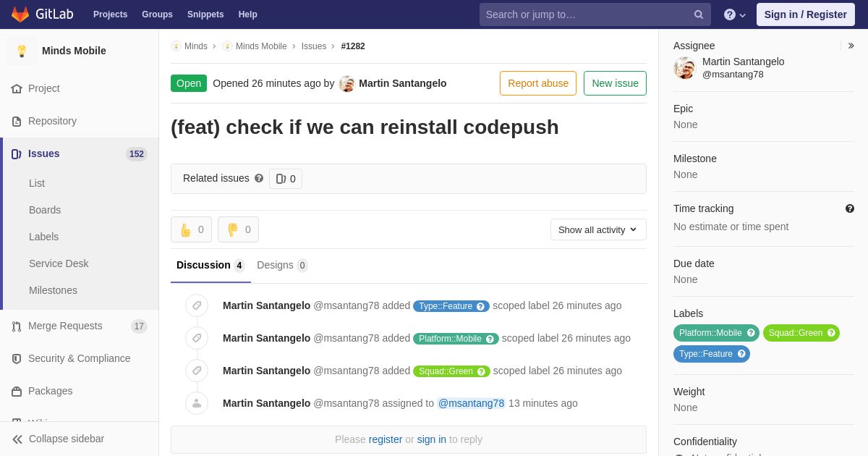Image resolution: width=868 pixels, height=456 pixels.
Task: Switch to Designs tab
Action: pyautogui.click(x=282, y=265)
